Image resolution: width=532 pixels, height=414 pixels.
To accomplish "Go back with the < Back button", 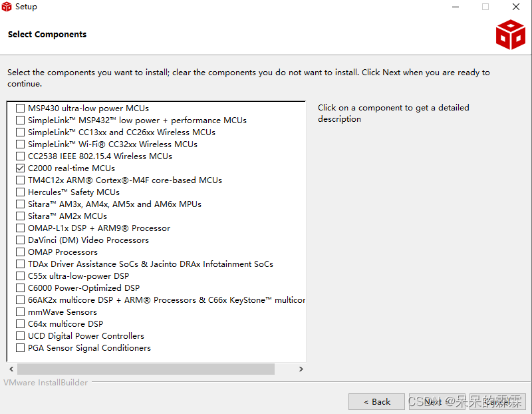I will pos(376,402).
